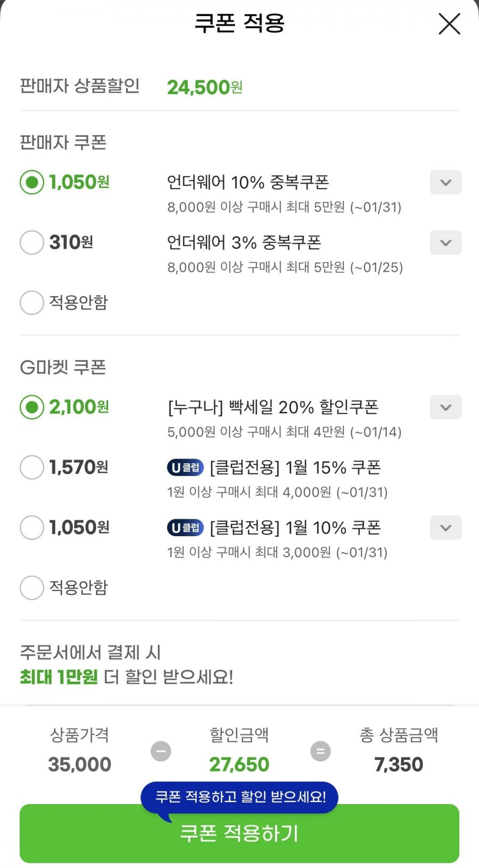Tap the U클럽 badge on 10% 쿠폰
The image size is (479, 868).
[185, 528]
